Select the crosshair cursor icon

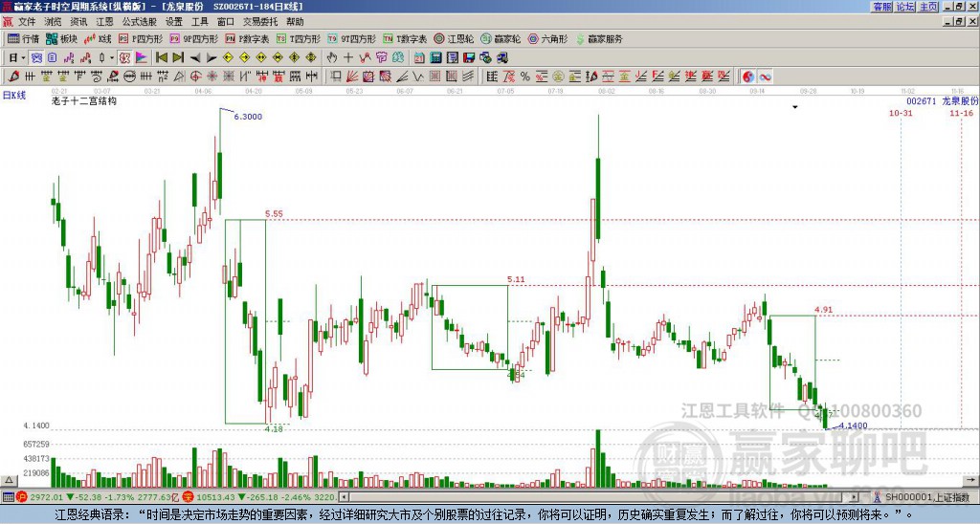[348, 57]
